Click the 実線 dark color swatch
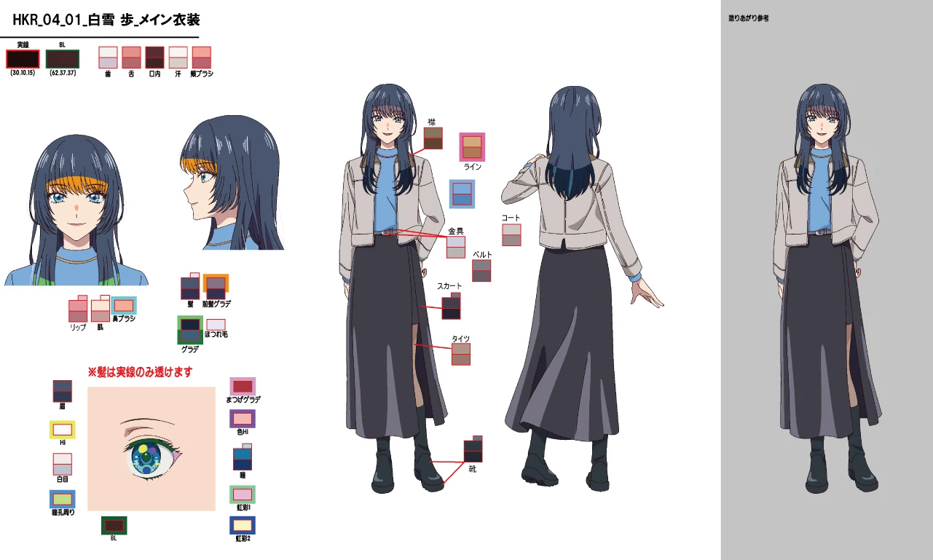This screenshot has height=560, width=933. (22, 59)
